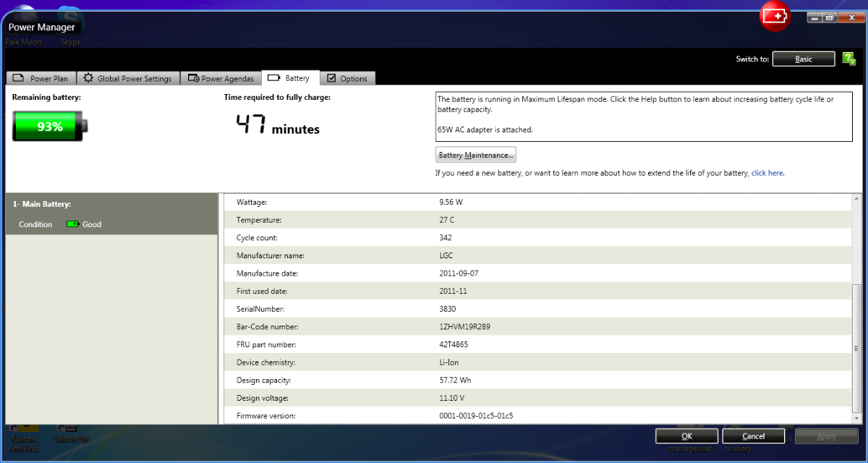Open help via green question mark icon

[x=849, y=59]
